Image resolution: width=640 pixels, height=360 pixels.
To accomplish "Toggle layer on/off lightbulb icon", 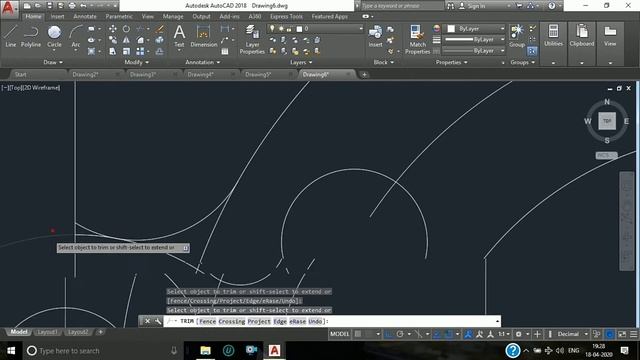I will point(272,29).
